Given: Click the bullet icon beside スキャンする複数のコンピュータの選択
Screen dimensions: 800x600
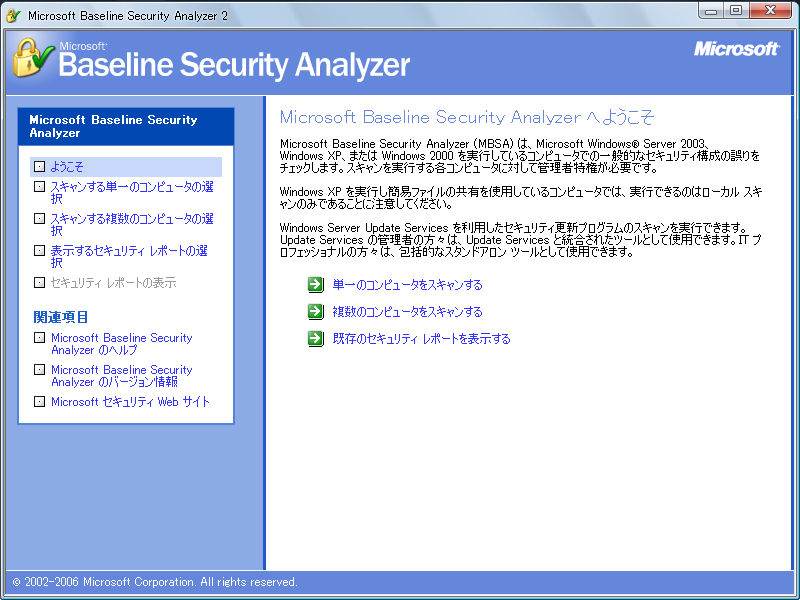Looking at the screenshot, I should (x=39, y=218).
